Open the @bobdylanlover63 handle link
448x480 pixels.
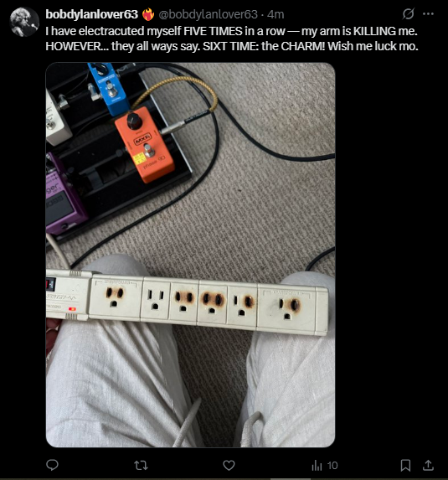point(208,14)
